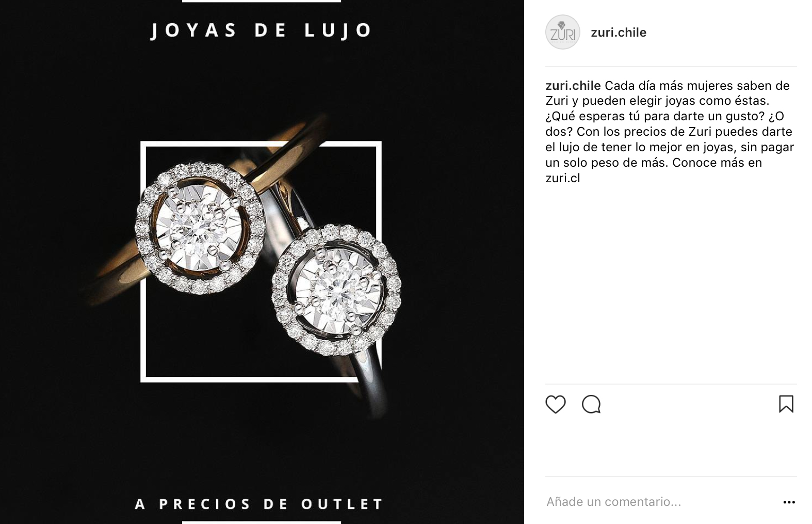Open zuri.chile profile from header username

click(619, 33)
